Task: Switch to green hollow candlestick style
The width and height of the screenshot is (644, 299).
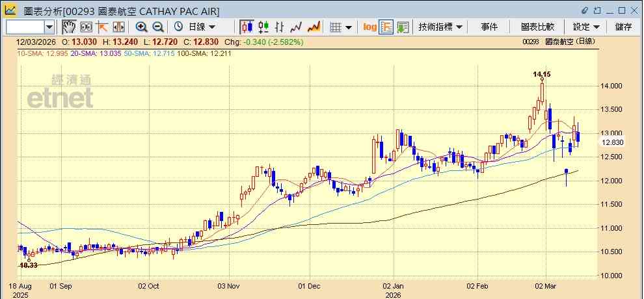Action: pyautogui.click(x=263, y=27)
